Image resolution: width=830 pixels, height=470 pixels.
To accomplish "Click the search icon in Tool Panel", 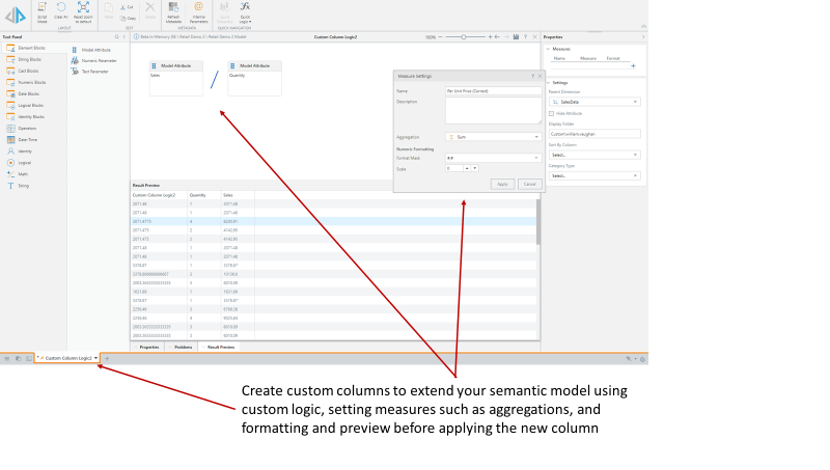I will point(117,37).
